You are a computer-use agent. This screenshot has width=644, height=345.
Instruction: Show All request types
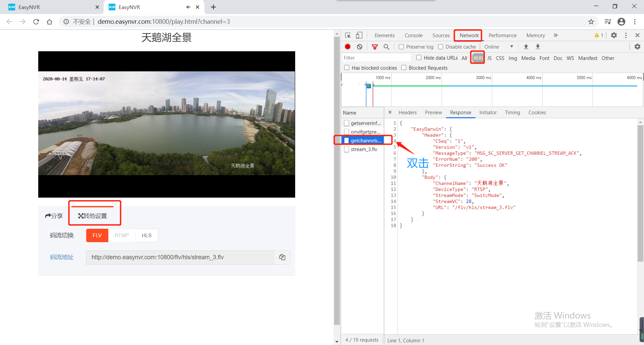[x=464, y=58]
